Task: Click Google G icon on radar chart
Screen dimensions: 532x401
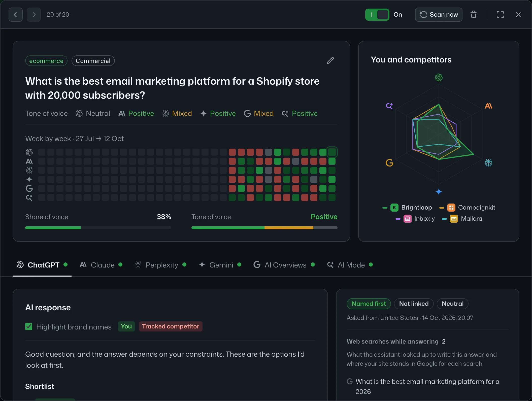Action: [389, 163]
